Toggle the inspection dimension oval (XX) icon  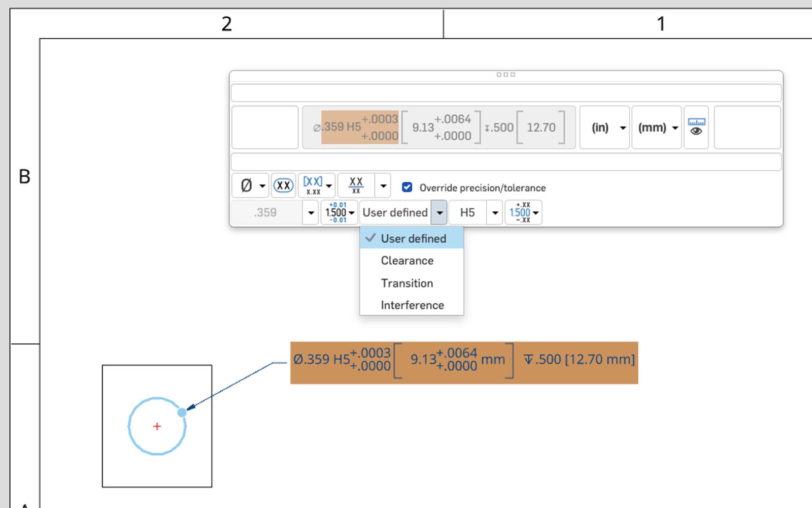(283, 186)
